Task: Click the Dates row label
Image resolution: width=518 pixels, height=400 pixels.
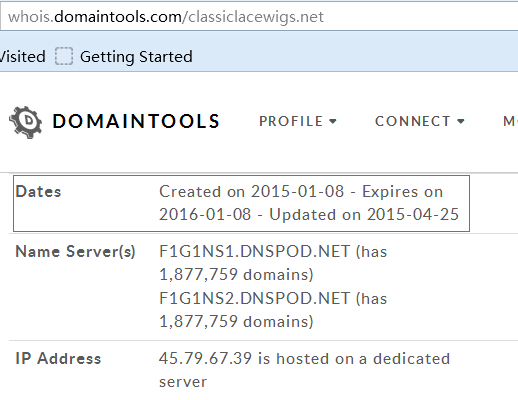Action: point(38,192)
